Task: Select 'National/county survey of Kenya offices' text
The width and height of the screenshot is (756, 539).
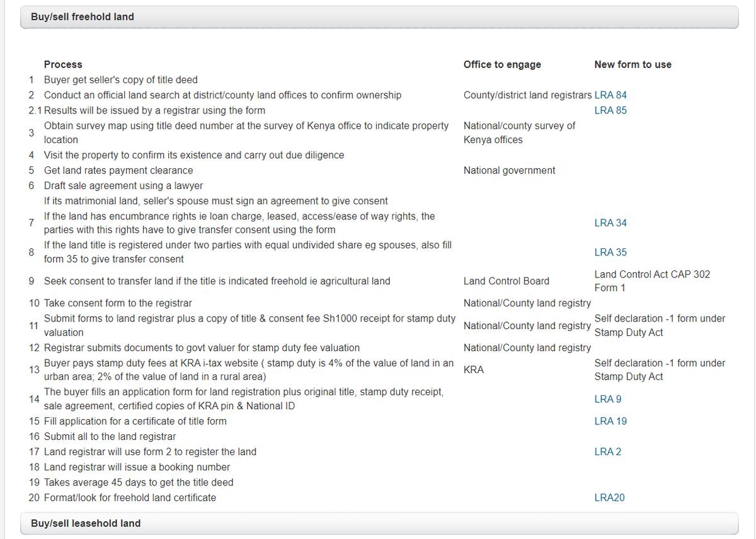Action: (x=520, y=132)
